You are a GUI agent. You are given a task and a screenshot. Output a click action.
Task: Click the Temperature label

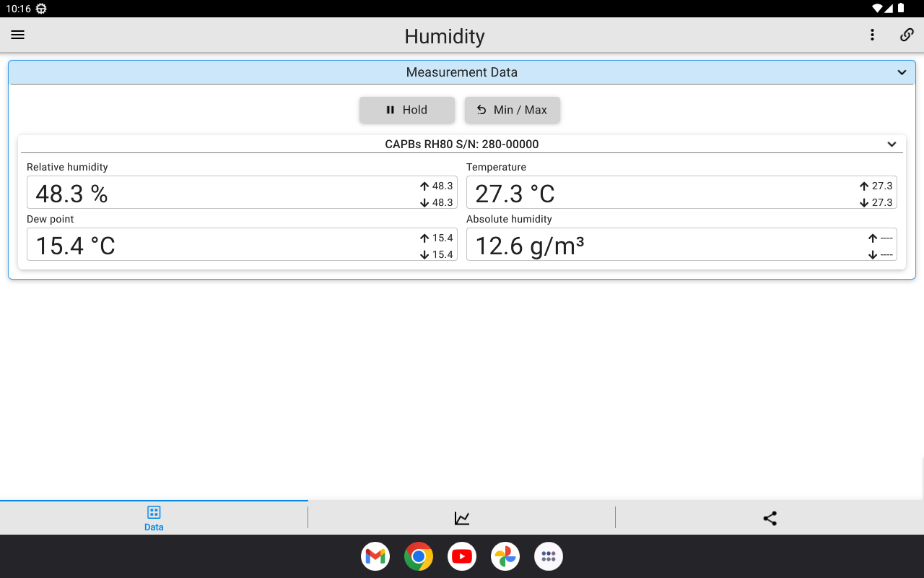coord(496,167)
